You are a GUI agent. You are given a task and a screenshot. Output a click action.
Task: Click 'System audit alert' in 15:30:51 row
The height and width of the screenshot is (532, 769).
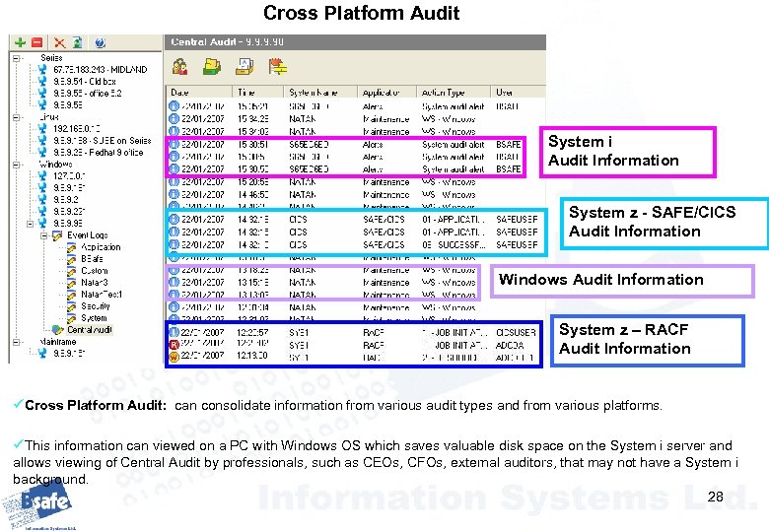tap(454, 145)
